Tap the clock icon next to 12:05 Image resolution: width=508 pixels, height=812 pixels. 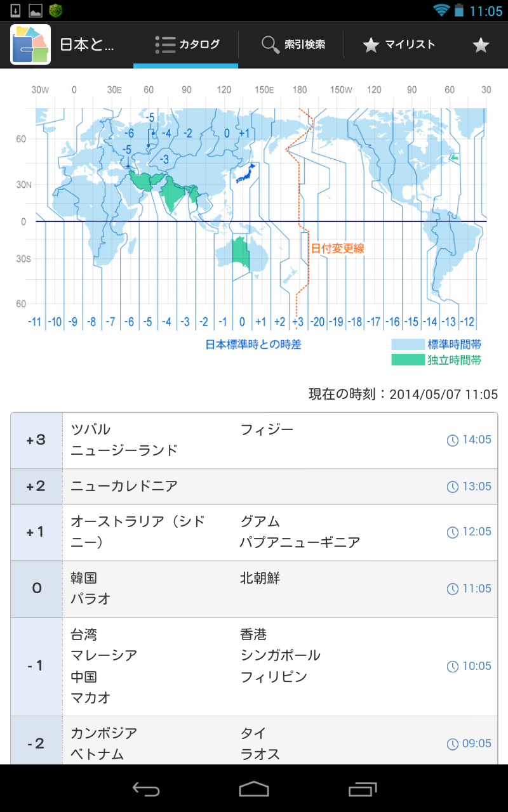[453, 532]
